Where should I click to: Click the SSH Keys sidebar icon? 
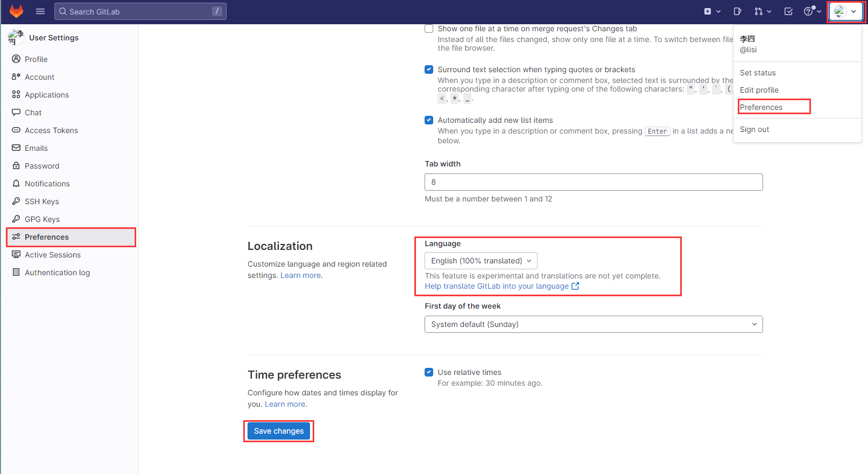(16, 201)
